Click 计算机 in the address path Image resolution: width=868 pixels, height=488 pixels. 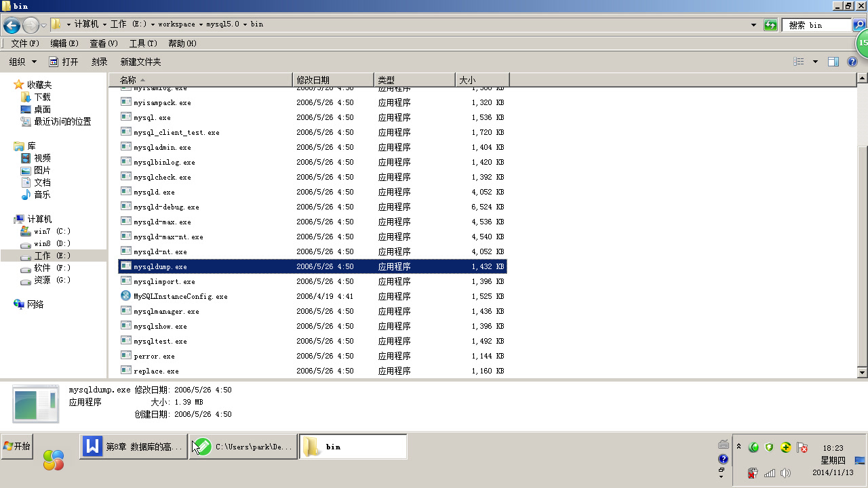point(86,24)
